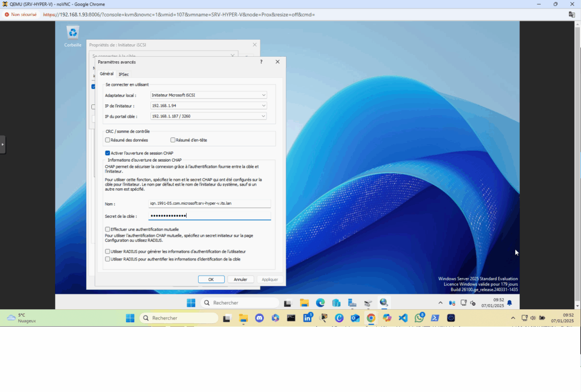Click the Rechercher search box on host taskbar

coord(179,318)
